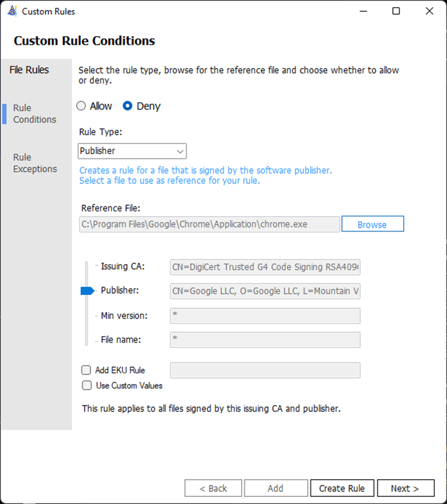Click the Next > button
Viewport: 447px width, 504px height.
pos(405,488)
